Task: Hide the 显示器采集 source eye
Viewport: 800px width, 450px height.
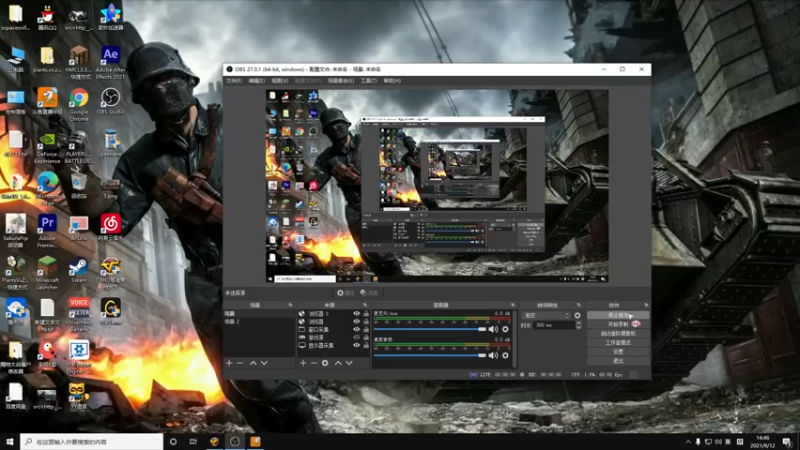Action: (x=357, y=345)
